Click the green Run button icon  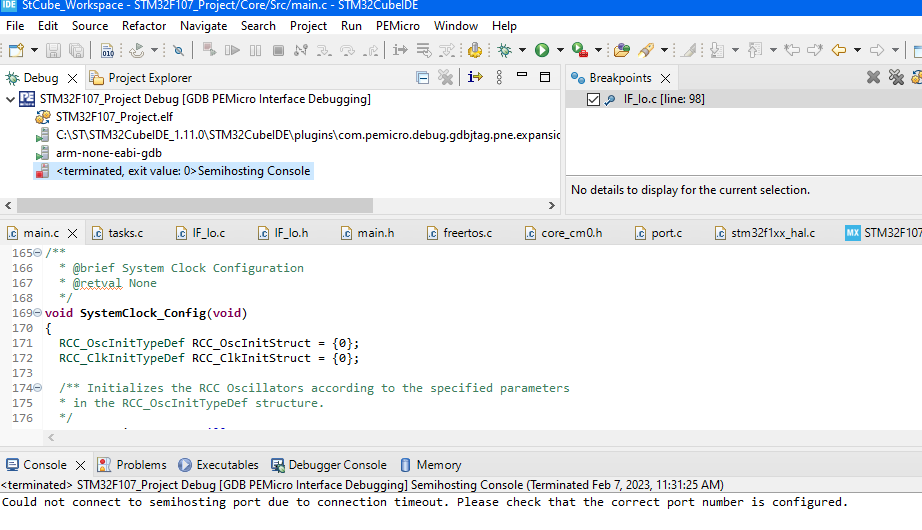click(542, 51)
